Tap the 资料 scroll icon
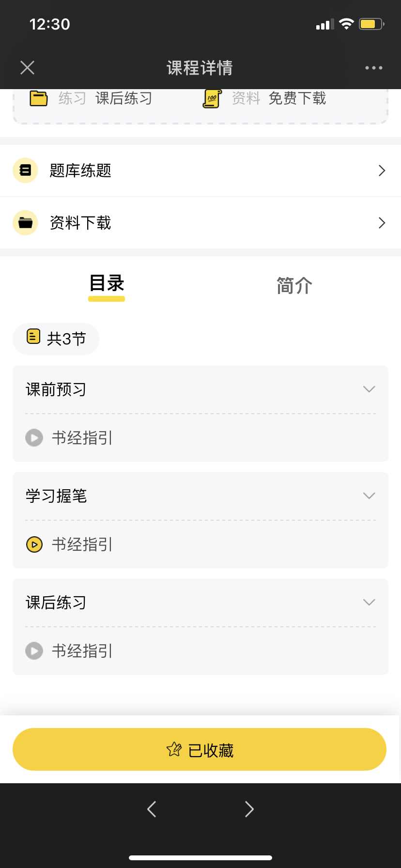Viewport: 401px width, 868px height. pos(212,98)
